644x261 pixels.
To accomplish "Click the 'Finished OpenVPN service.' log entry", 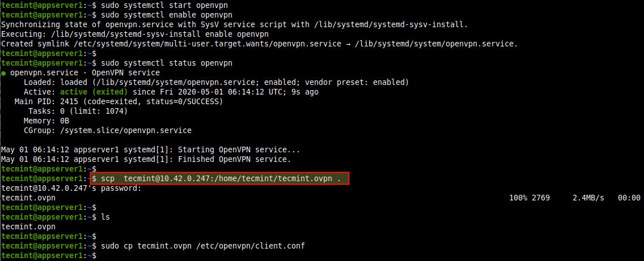I will pyautogui.click(x=148, y=160).
